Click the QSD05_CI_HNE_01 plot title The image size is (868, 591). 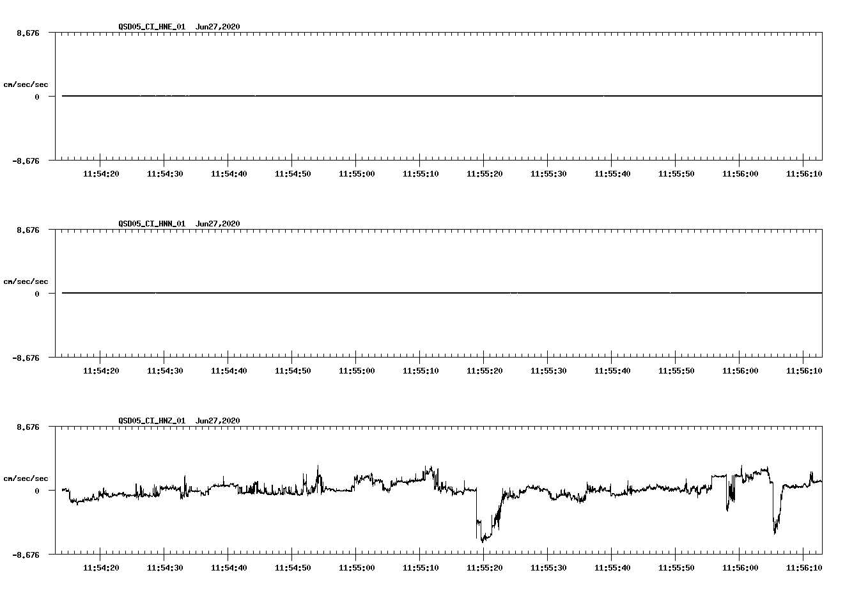152,27
